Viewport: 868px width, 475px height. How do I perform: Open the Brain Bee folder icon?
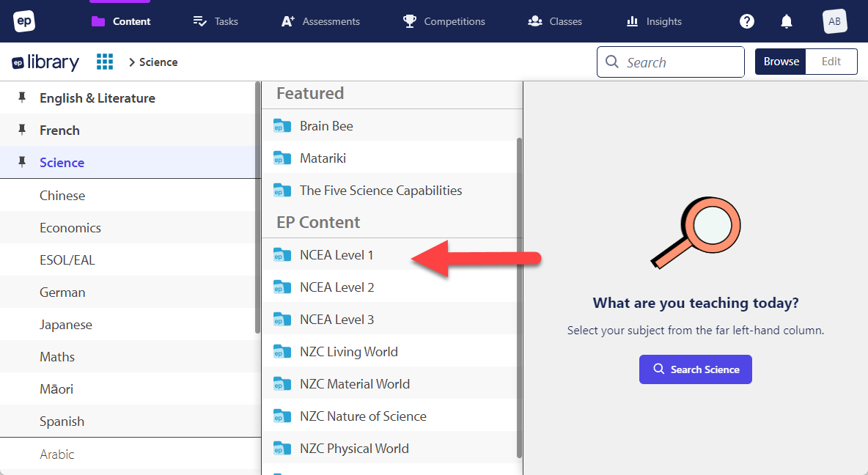pos(282,126)
